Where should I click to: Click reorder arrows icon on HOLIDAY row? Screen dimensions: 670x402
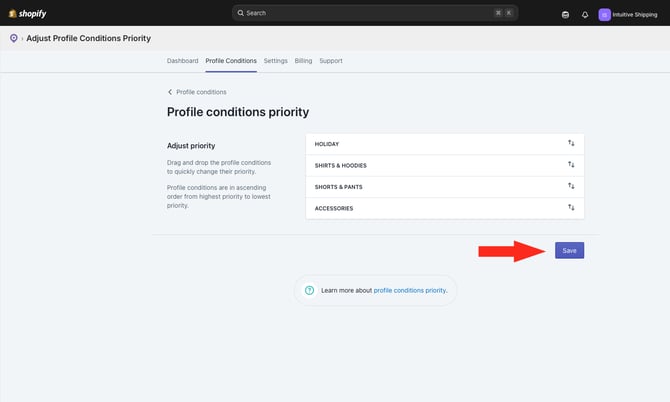(571, 143)
